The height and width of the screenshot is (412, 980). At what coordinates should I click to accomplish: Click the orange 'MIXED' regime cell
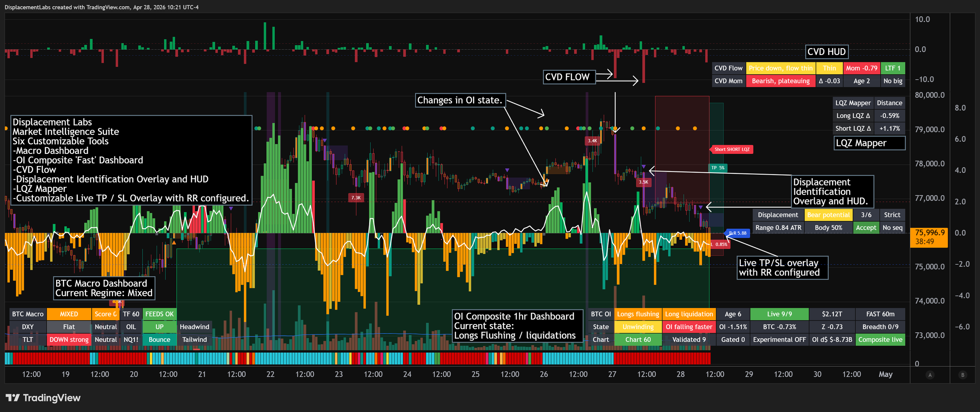coord(69,314)
